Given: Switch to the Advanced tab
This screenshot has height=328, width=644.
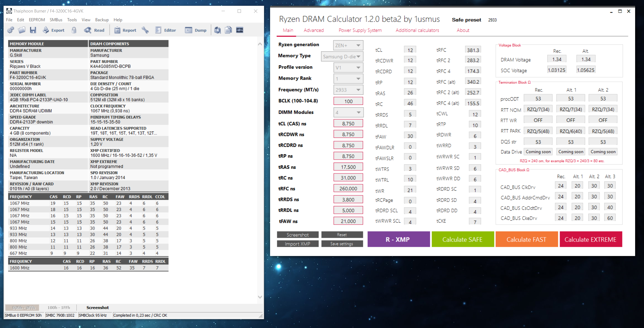Looking at the screenshot, I should (x=314, y=30).
